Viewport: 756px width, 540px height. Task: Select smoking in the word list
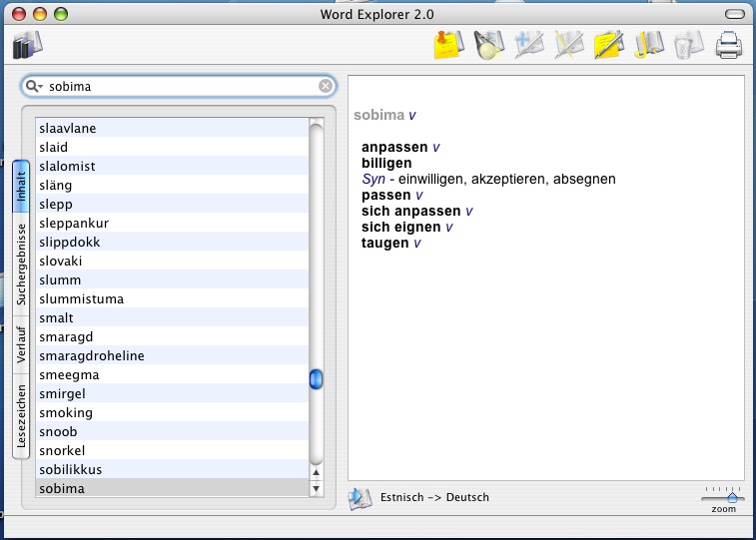coord(172,413)
